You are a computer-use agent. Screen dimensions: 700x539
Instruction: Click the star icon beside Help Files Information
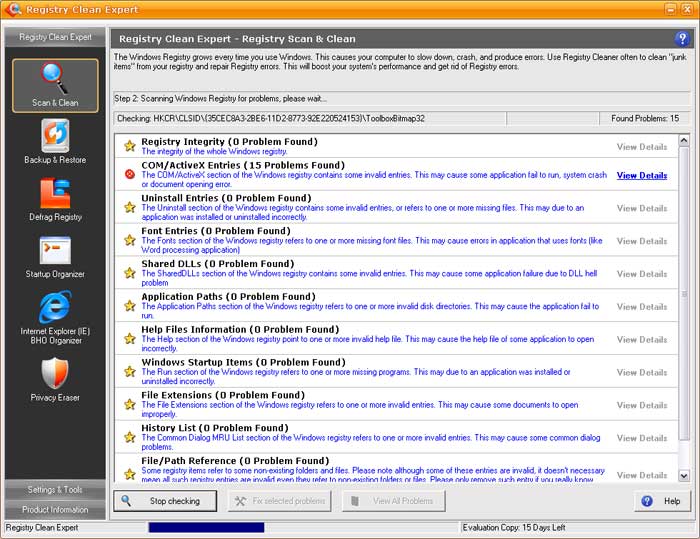(130, 338)
